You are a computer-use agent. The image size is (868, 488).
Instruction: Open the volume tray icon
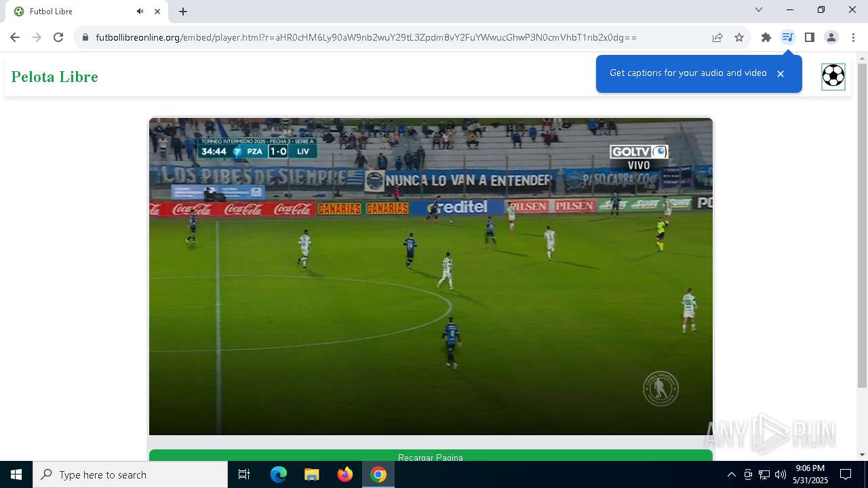781,474
